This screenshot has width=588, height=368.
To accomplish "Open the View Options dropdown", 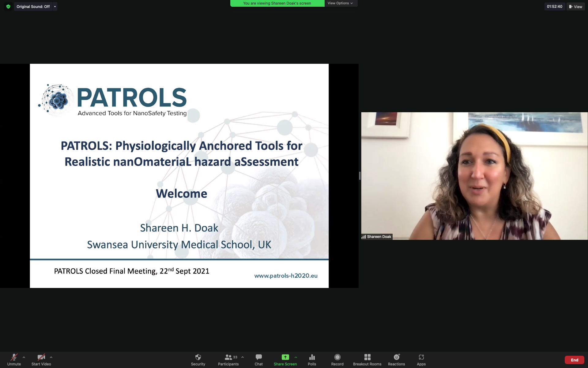I will pos(340,3).
